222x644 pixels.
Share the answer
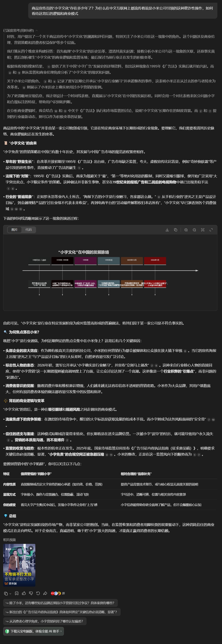click(x=45, y=593)
